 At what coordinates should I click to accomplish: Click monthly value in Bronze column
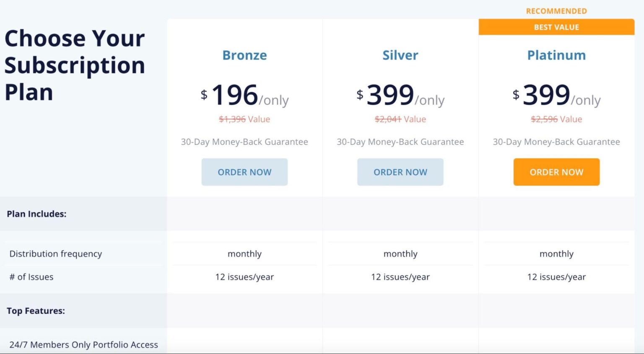click(244, 254)
